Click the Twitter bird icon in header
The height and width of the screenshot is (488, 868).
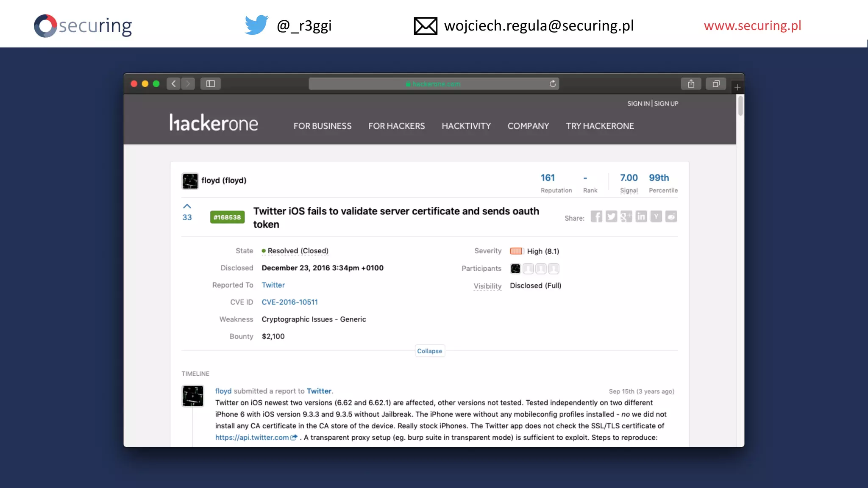point(256,25)
